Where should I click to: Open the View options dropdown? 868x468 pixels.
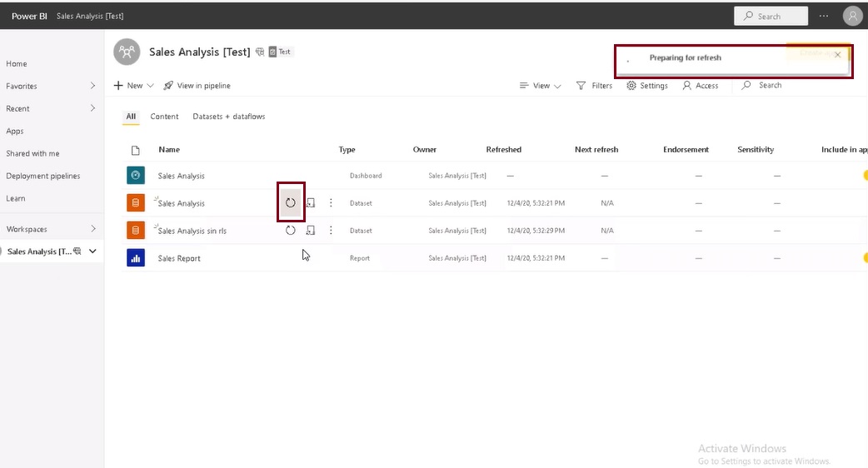(x=541, y=86)
